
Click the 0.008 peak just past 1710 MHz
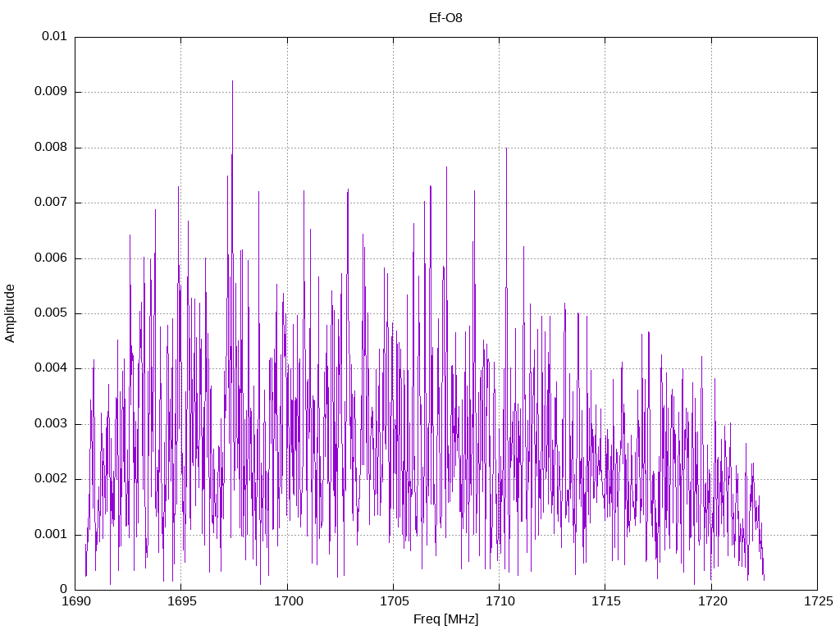(x=506, y=149)
